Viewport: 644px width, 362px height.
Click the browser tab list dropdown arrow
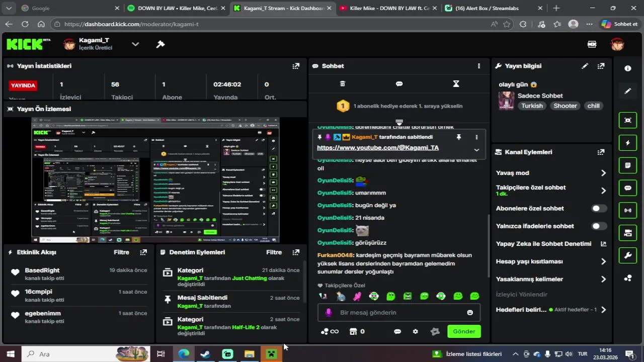tap(9, 8)
